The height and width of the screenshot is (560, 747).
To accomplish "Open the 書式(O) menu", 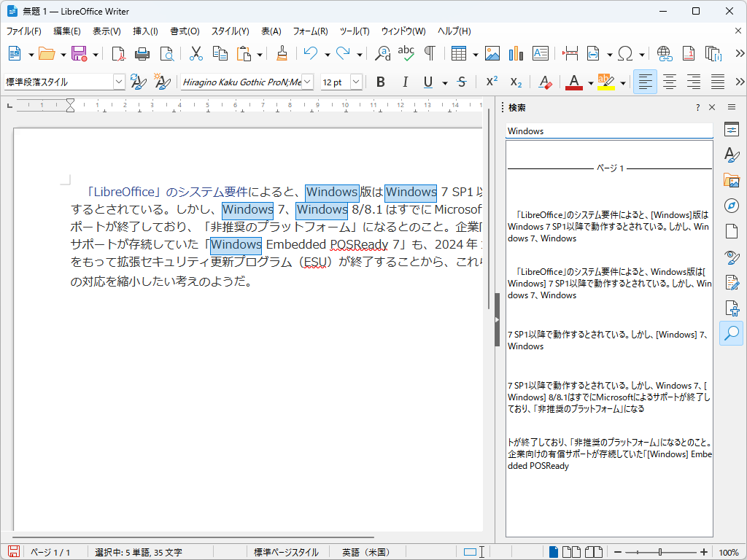I will coord(185,31).
